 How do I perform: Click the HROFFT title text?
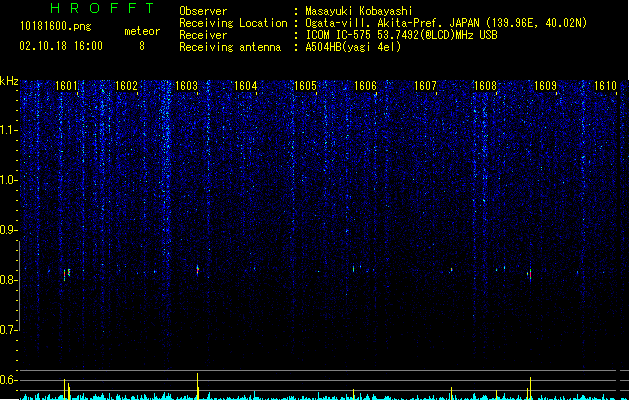103,8
